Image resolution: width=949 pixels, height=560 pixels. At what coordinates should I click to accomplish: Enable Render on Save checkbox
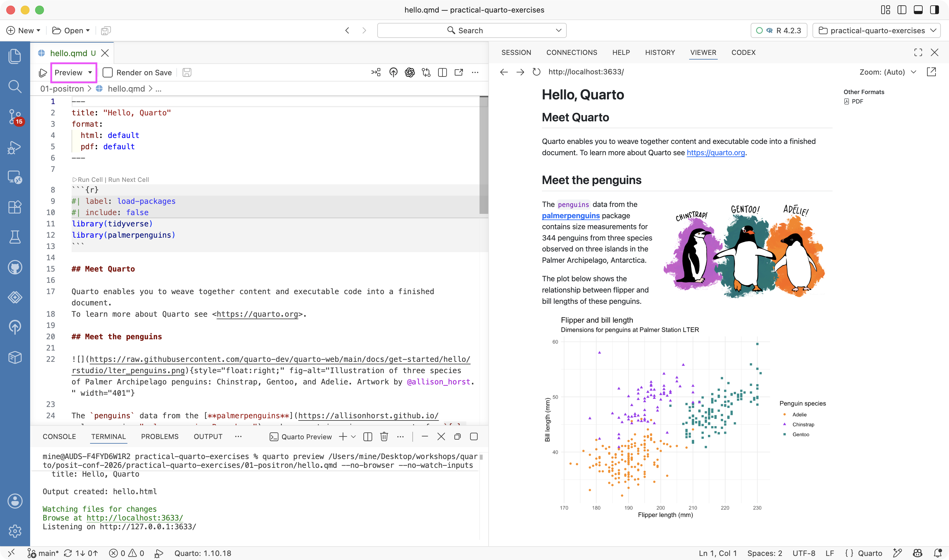coord(108,72)
